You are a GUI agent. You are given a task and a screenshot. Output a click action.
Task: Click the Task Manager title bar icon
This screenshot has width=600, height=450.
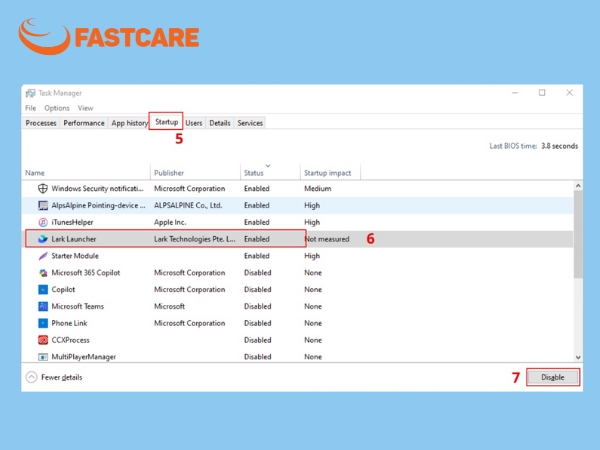(x=30, y=93)
